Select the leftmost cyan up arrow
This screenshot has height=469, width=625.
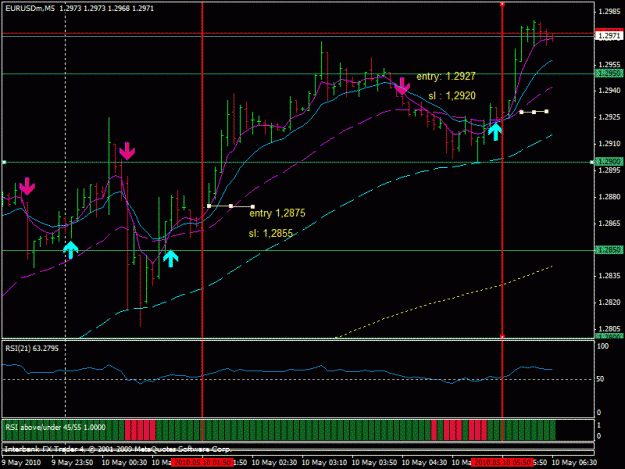pos(71,250)
